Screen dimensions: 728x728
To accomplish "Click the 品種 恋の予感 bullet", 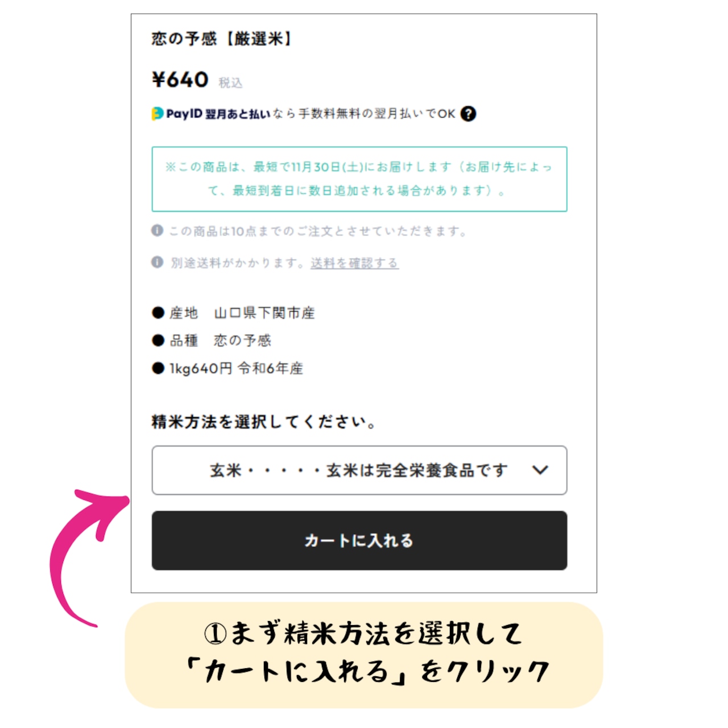I will (212, 340).
